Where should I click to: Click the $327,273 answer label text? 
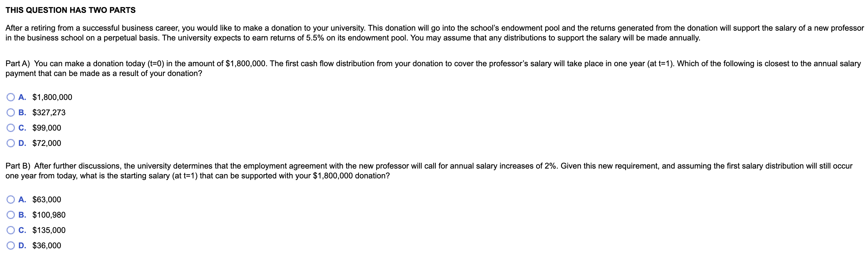click(49, 112)
